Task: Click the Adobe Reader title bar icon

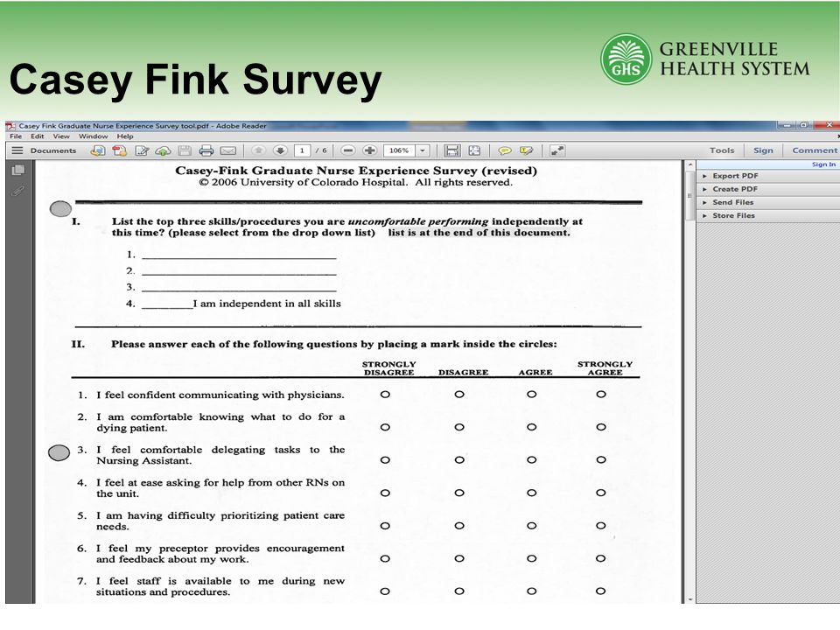Action: [x=10, y=126]
